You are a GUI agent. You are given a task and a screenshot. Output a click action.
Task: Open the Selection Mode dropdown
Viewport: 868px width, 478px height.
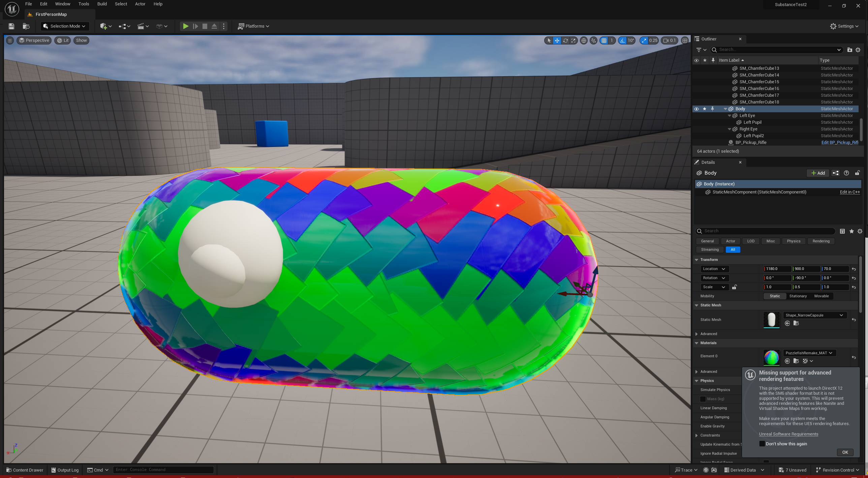65,26
